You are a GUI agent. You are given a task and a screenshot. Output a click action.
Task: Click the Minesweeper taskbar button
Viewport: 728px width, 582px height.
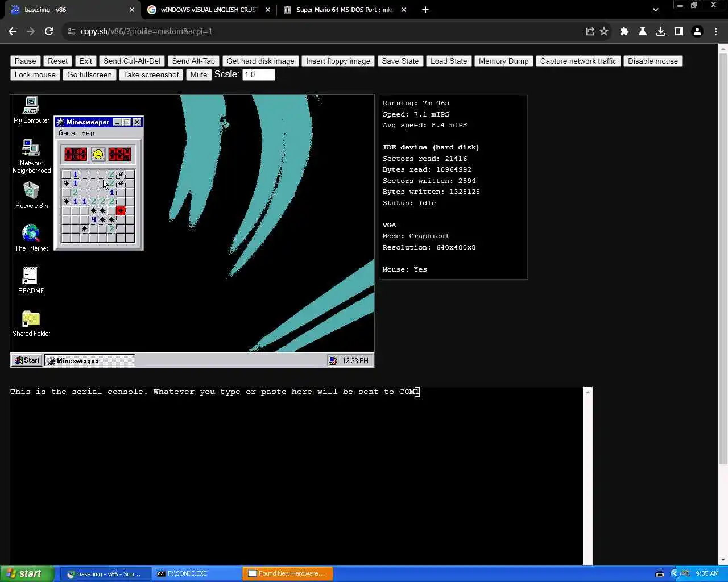(x=90, y=360)
